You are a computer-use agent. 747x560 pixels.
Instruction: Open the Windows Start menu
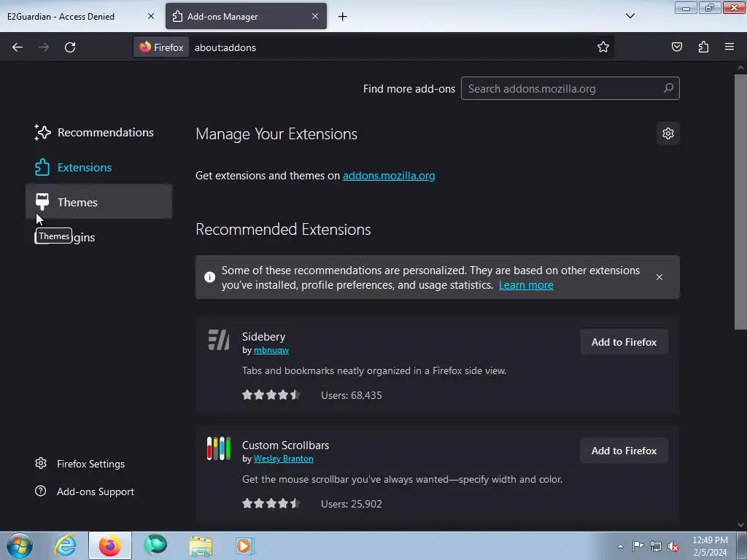(x=20, y=545)
